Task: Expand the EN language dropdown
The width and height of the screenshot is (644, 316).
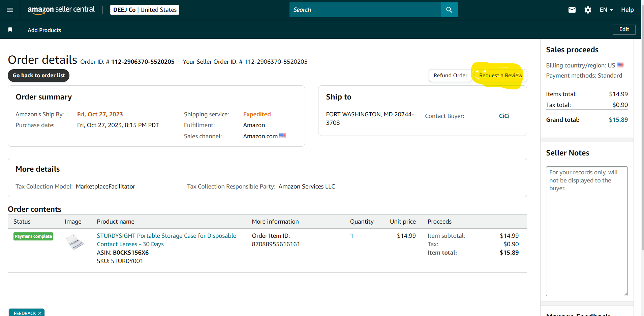Action: (x=606, y=10)
